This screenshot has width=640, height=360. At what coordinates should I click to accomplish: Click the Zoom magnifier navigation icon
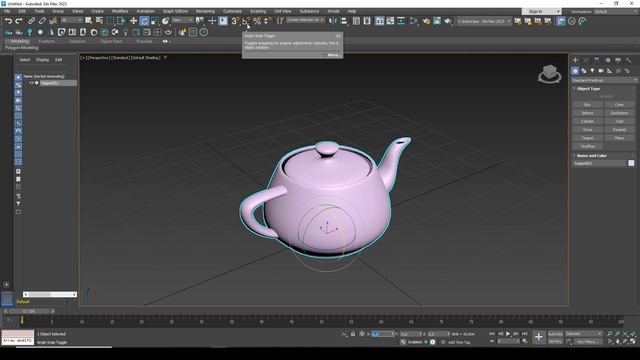(x=610, y=334)
